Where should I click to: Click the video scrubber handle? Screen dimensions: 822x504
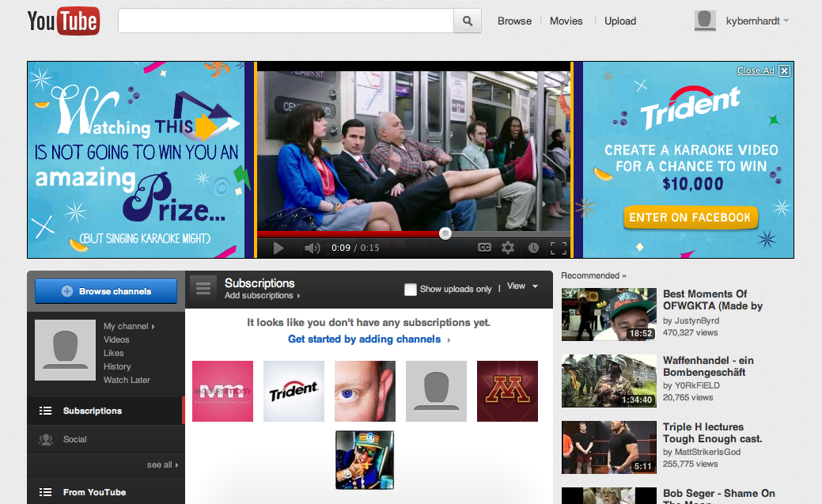[x=445, y=233]
